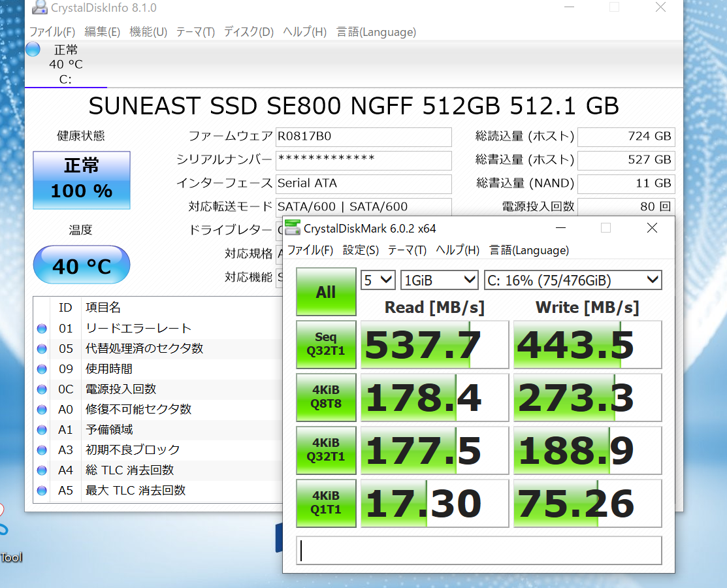
Task: Click the 4KiB Q32T1 write result 188.9
Action: tap(587, 450)
